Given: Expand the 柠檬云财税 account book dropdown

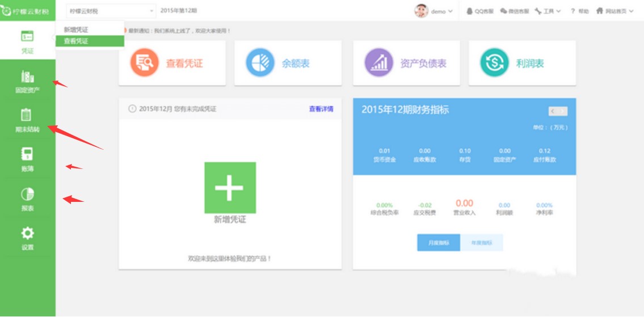Looking at the screenshot, I should coord(111,11).
